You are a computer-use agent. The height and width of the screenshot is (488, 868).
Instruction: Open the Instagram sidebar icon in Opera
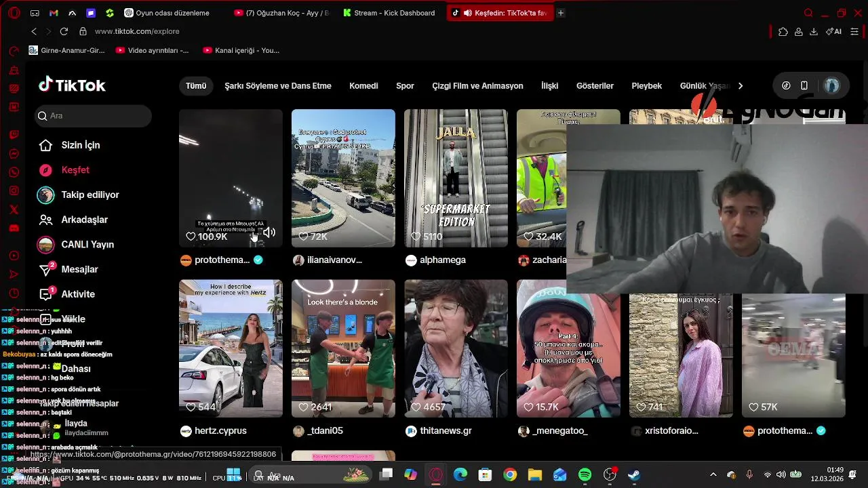pos(14,191)
